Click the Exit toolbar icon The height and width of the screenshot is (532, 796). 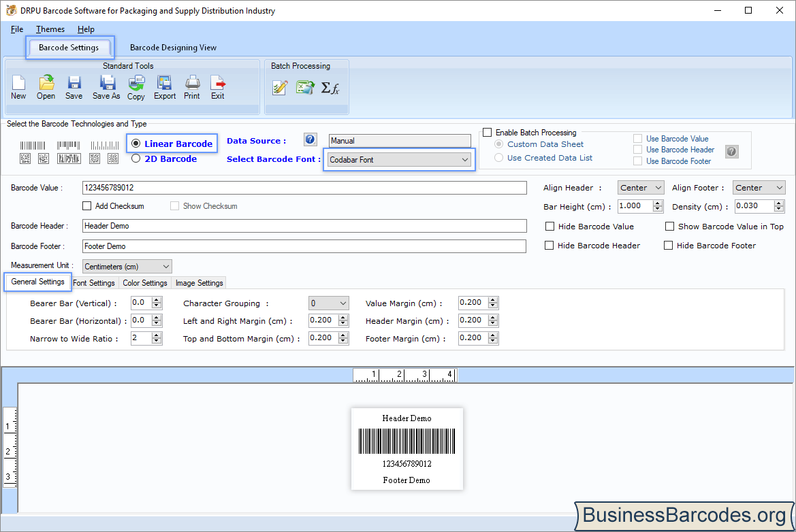click(218, 87)
